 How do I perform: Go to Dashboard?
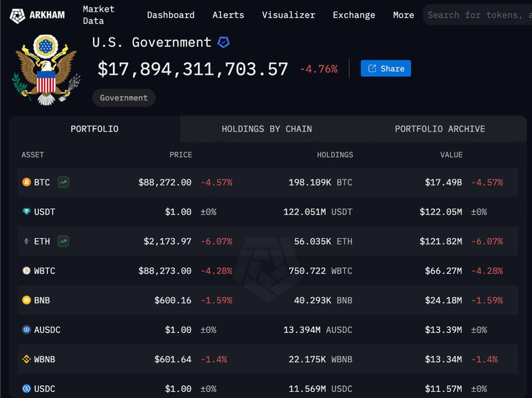[x=170, y=15]
